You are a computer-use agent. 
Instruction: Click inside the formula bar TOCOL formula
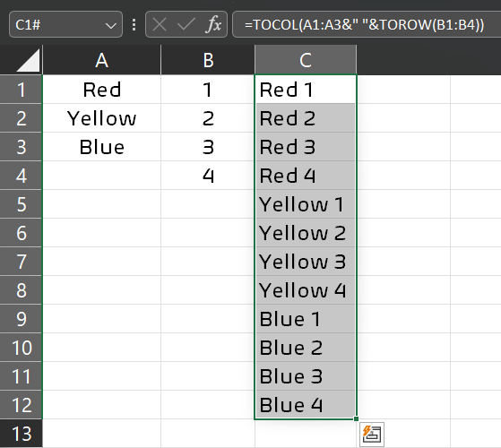[x=364, y=24]
